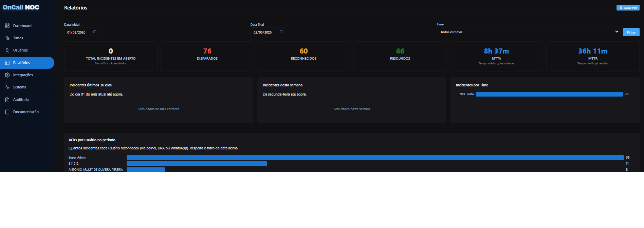Viewport: 644px width, 228px height.
Task: Open calendar picker for Data final
Action: (281, 32)
